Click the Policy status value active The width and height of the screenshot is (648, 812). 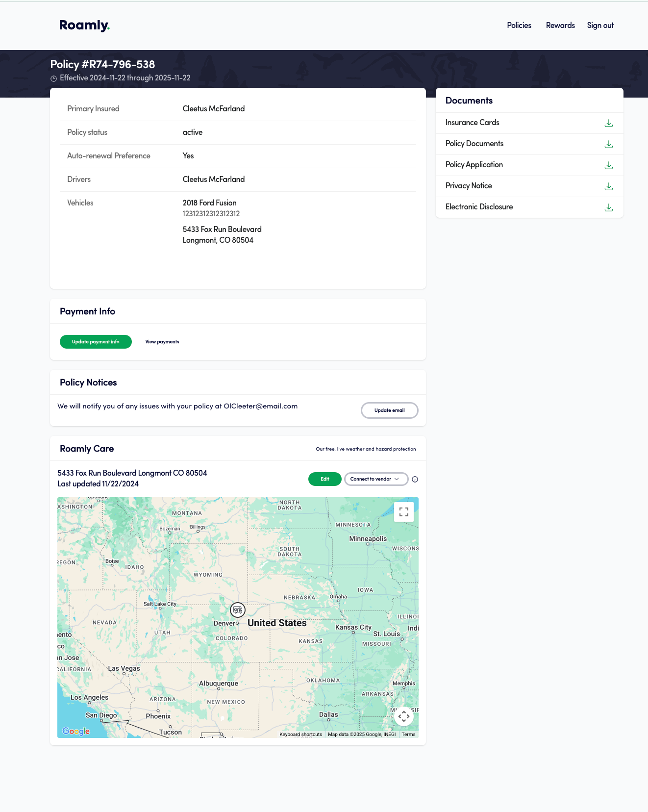[x=193, y=132]
